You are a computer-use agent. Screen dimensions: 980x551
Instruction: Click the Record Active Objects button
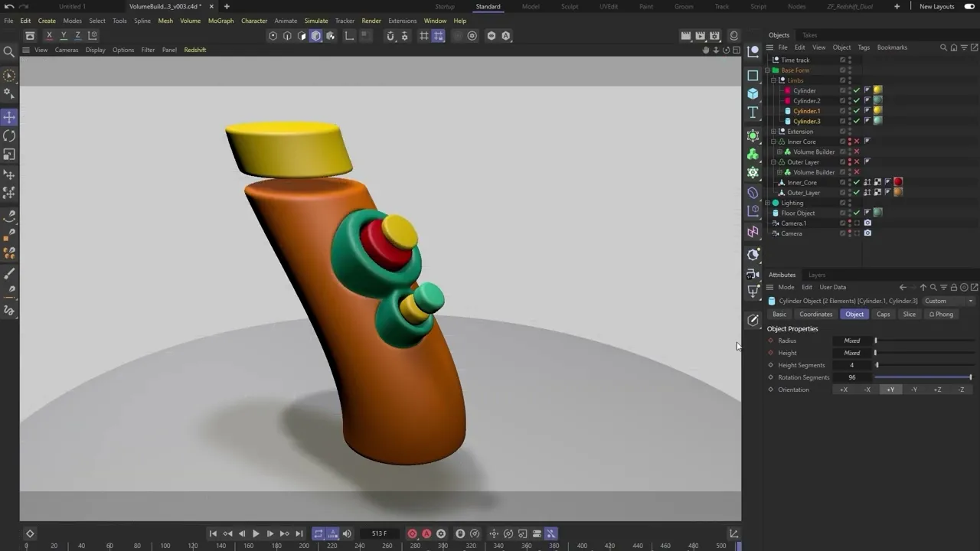coord(412,533)
